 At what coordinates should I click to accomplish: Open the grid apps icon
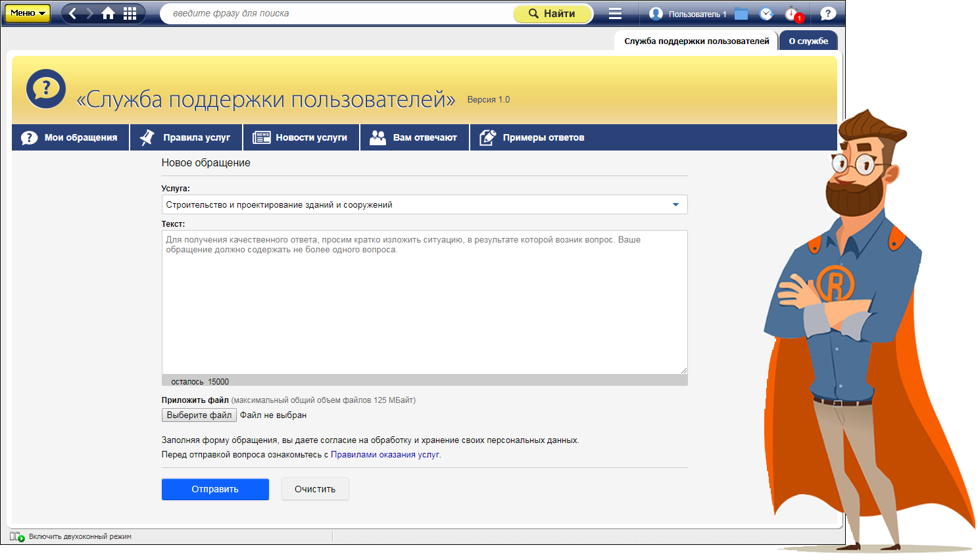click(x=130, y=13)
